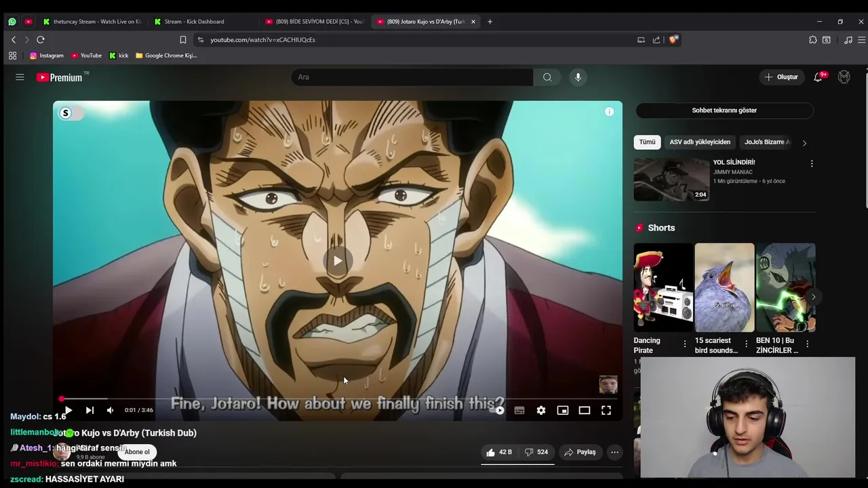The width and height of the screenshot is (868, 488).
Task: Open browser share page icon
Action: [656, 40]
